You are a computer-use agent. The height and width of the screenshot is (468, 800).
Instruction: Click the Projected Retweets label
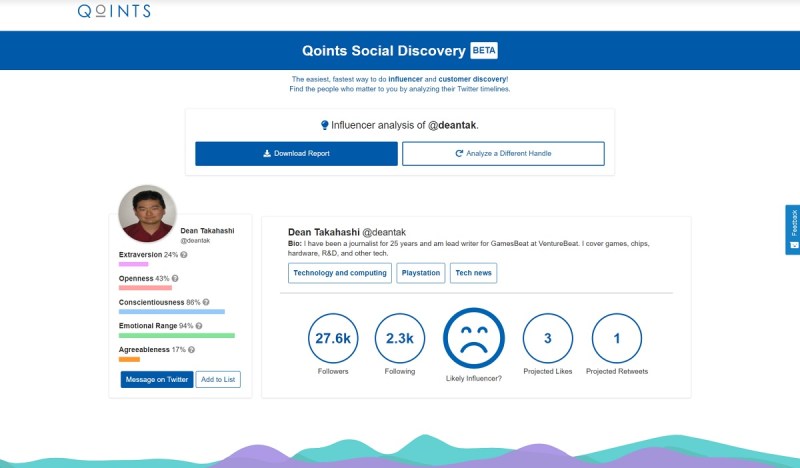(x=617, y=372)
